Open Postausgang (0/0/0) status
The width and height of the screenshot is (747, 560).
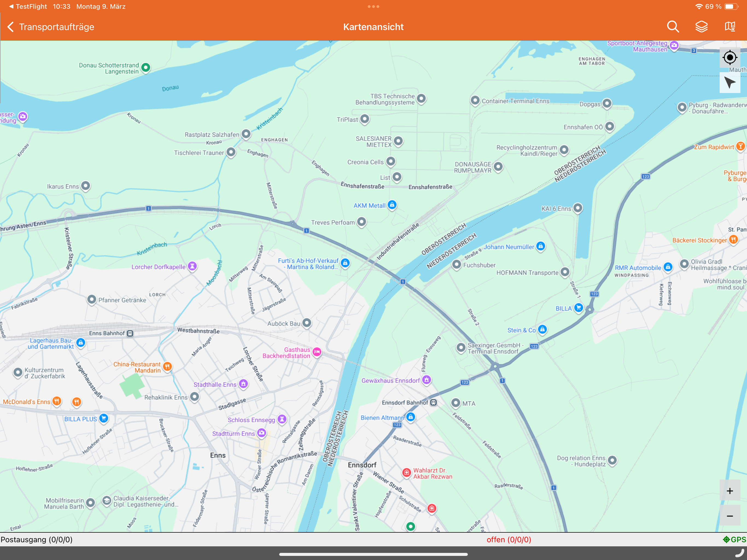point(36,539)
